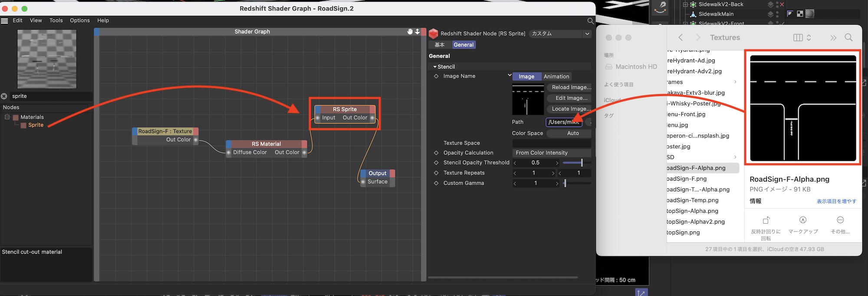The width and height of the screenshot is (868, 296).
Task: Open the hamburger menu in Shader Graph window
Action: 5,20
